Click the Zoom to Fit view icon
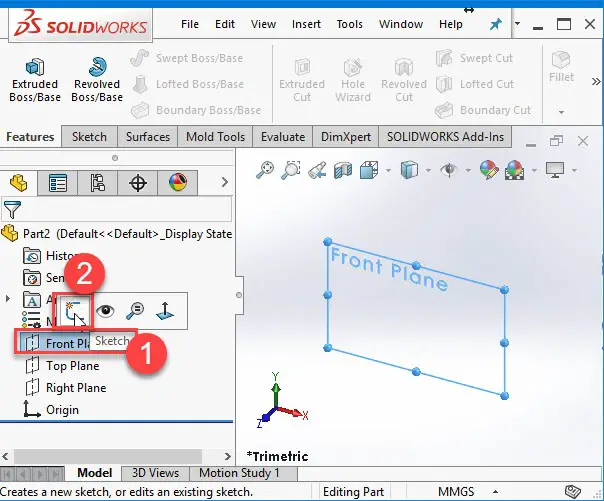Image resolution: width=604 pixels, height=501 pixels. [x=265, y=170]
